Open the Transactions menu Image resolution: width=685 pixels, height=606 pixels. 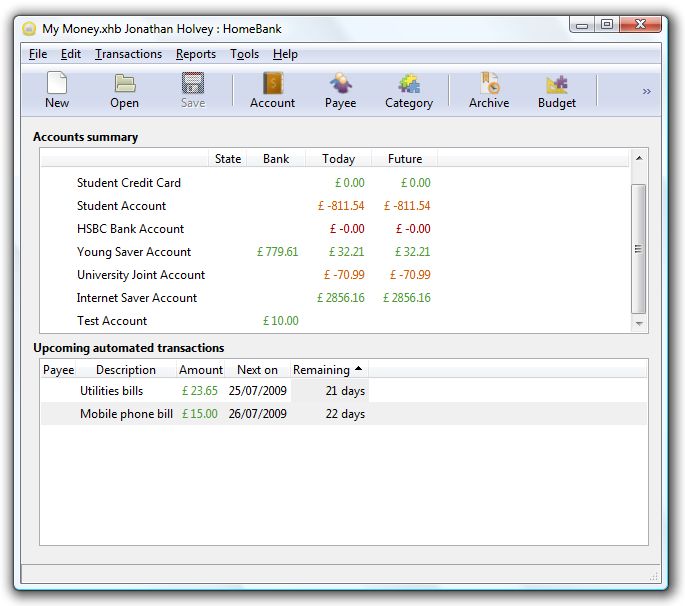[128, 54]
